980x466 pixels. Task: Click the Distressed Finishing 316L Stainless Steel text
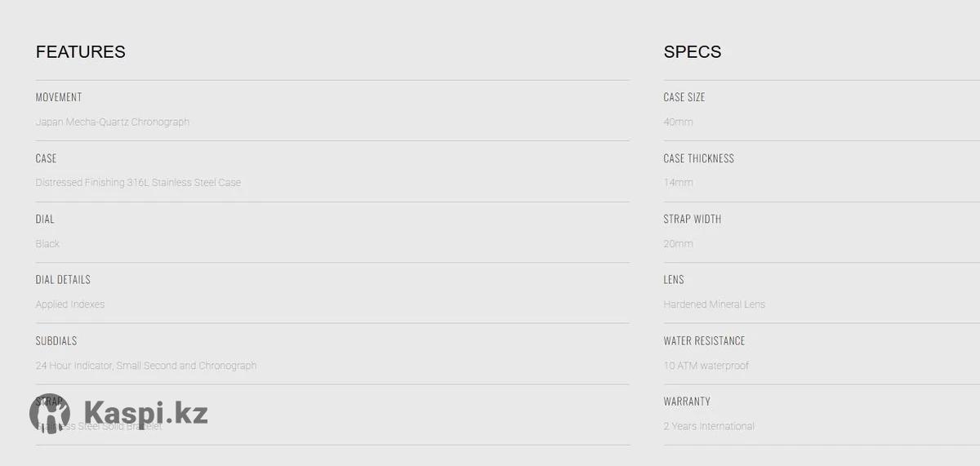tap(138, 183)
